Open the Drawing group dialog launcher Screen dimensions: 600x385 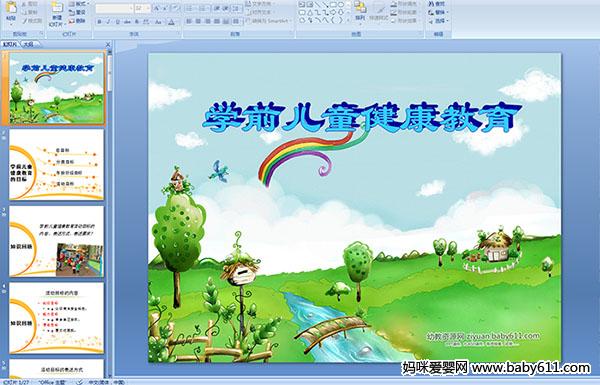(x=421, y=34)
